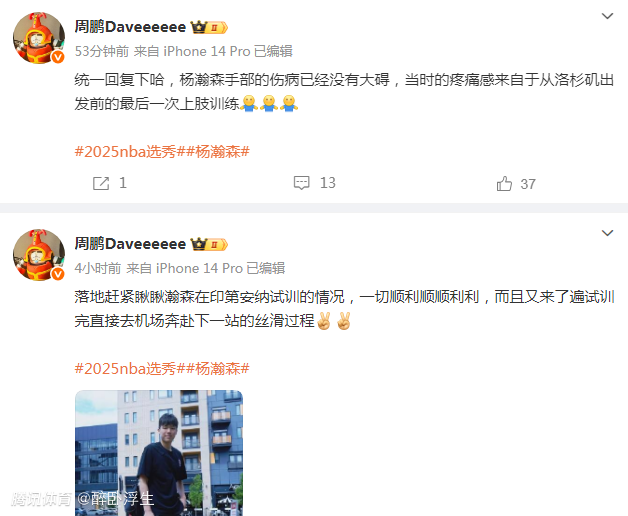Image resolution: width=628 pixels, height=516 pixels.
Task: Click crown membership badge on second post
Action: pyautogui.click(x=209, y=244)
